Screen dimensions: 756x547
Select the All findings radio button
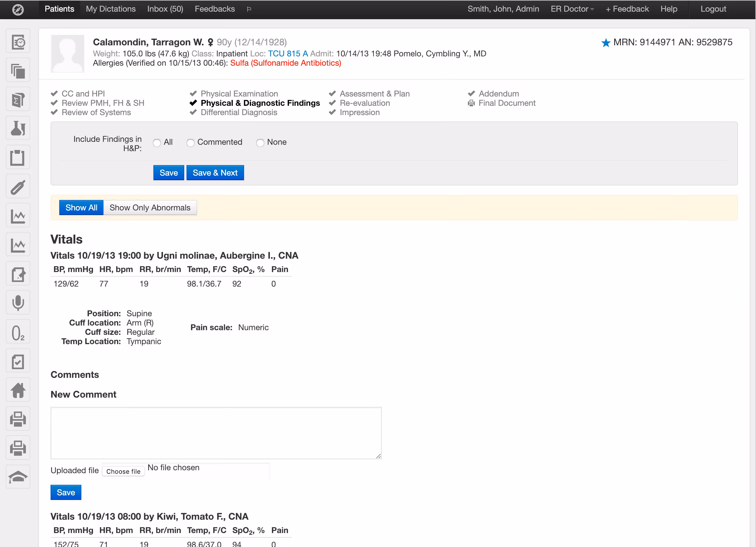pyautogui.click(x=157, y=143)
